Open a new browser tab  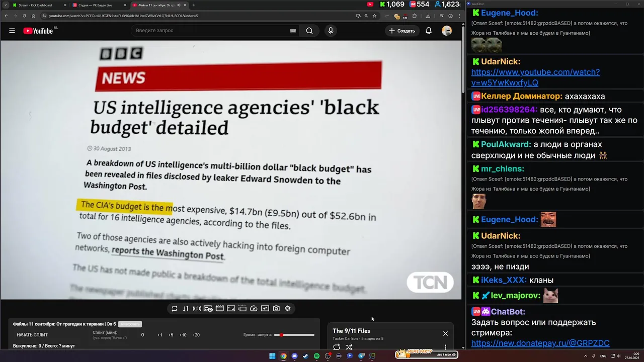[194, 5]
